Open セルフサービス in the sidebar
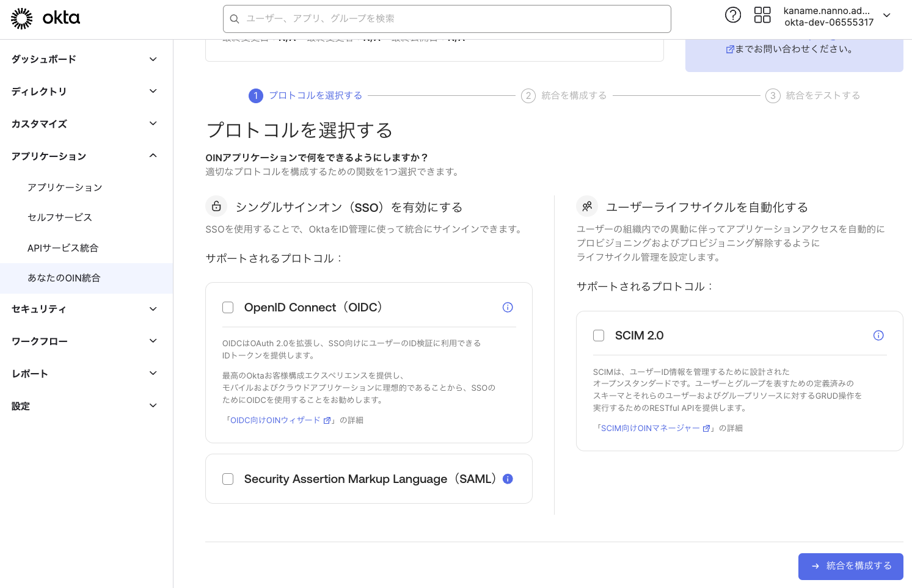The width and height of the screenshot is (912, 588). (60, 217)
